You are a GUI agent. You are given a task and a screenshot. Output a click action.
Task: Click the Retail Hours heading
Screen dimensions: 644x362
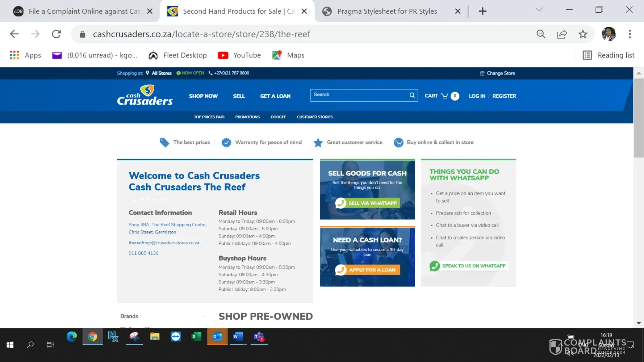click(238, 212)
